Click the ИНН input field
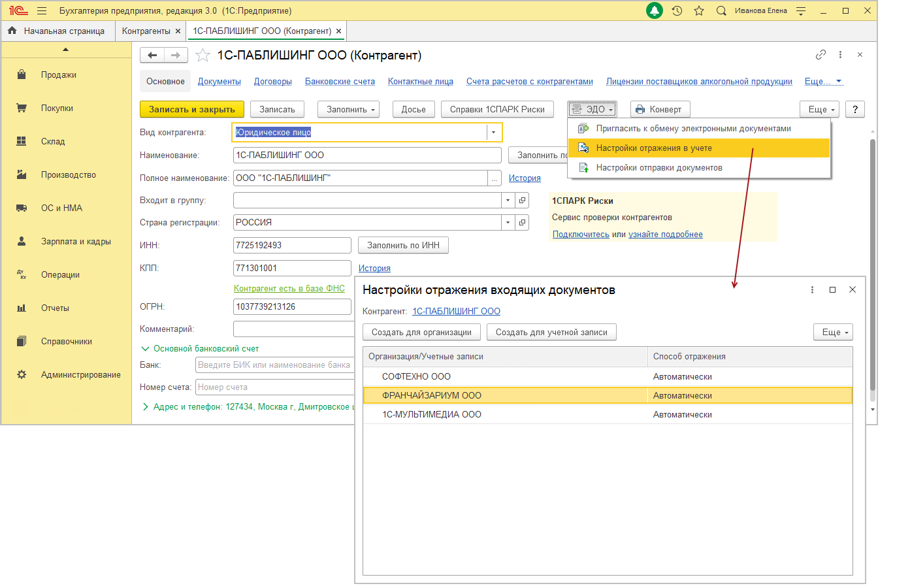This screenshot has width=910, height=588. [x=292, y=245]
